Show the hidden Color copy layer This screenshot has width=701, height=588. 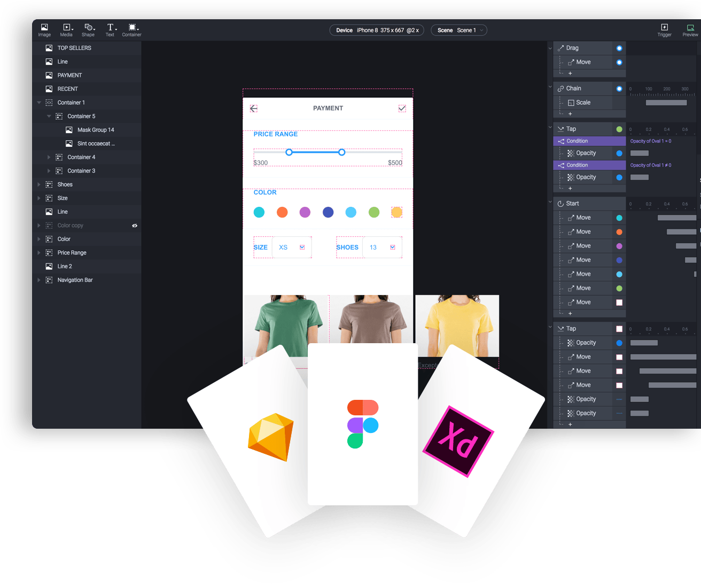click(x=135, y=226)
